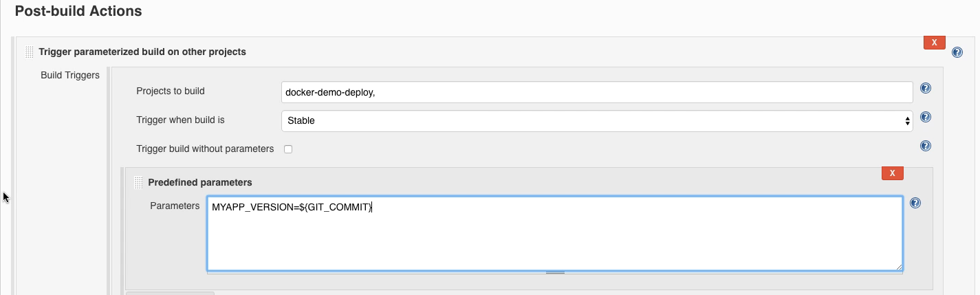The height and width of the screenshot is (295, 980).
Task: Click the Predefined parameters title
Action: [x=200, y=183]
